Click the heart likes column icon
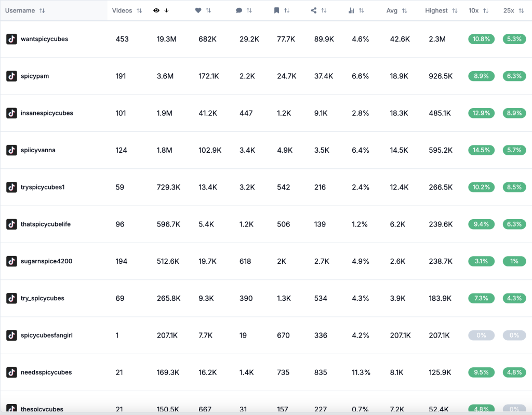 click(198, 10)
